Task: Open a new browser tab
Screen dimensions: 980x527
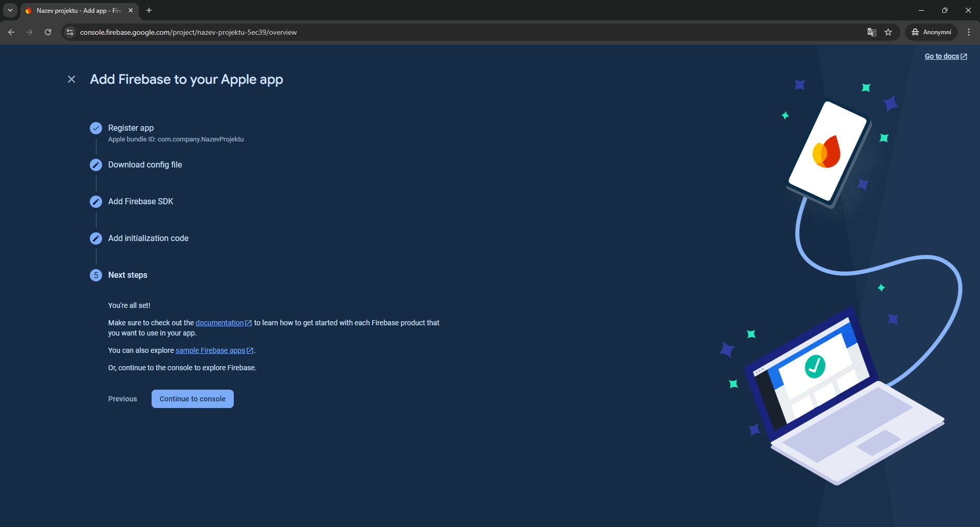Action: [149, 10]
